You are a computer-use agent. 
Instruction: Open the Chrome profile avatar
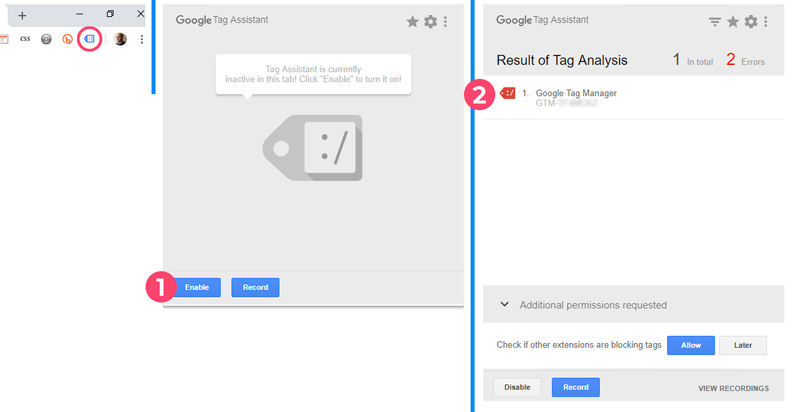120,39
